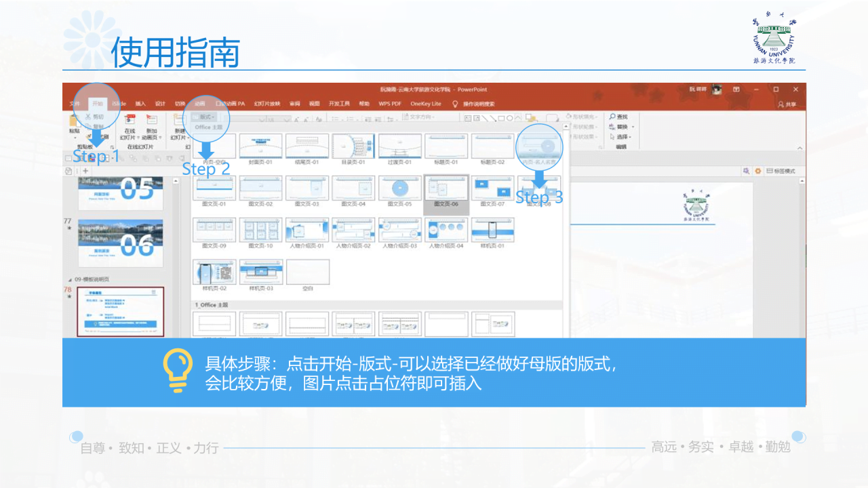
Task: Click the orange gear icon beside 标签模式
Action: pyautogui.click(x=758, y=171)
